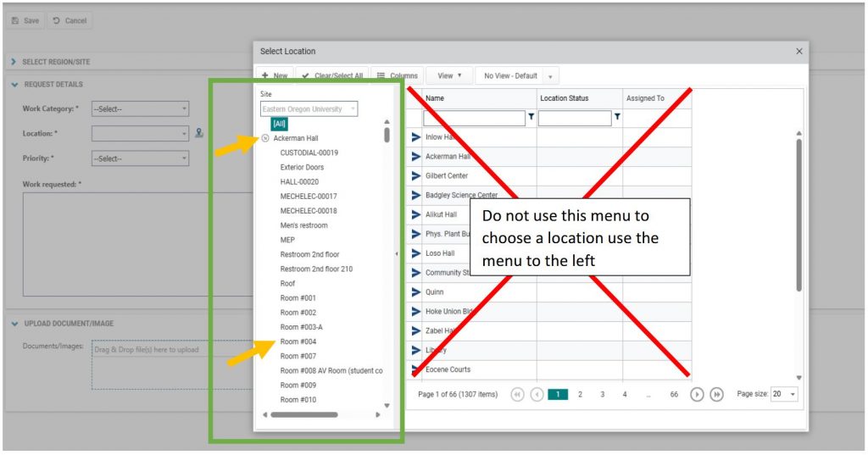Image resolution: width=868 pixels, height=455 pixels.
Task: Open the Priority dropdown
Action: (x=140, y=158)
